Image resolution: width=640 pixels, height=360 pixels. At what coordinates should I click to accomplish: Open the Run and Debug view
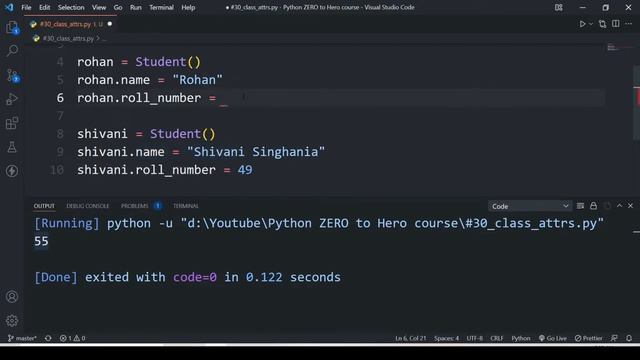(x=12, y=99)
